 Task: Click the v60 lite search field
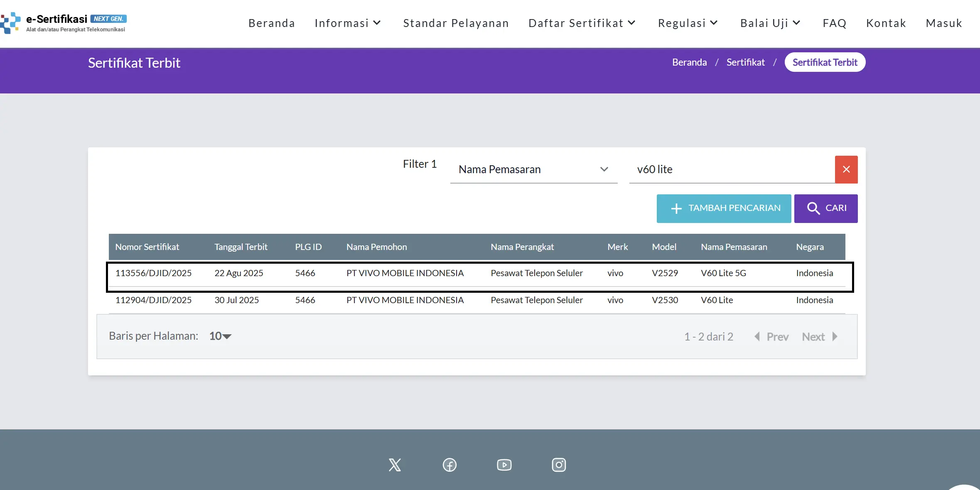(731, 169)
